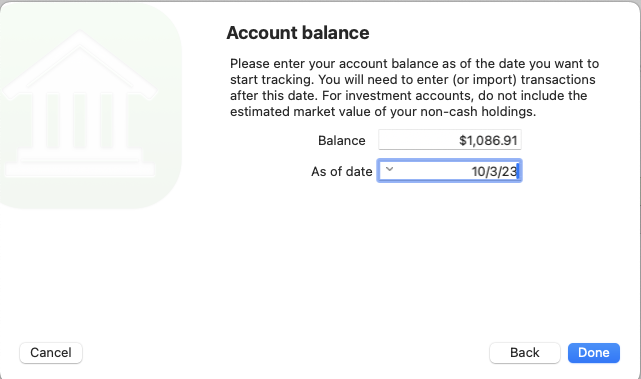Image resolution: width=641 pixels, height=379 pixels.
Task: Click the faded bank building icon
Action: [x=81, y=105]
